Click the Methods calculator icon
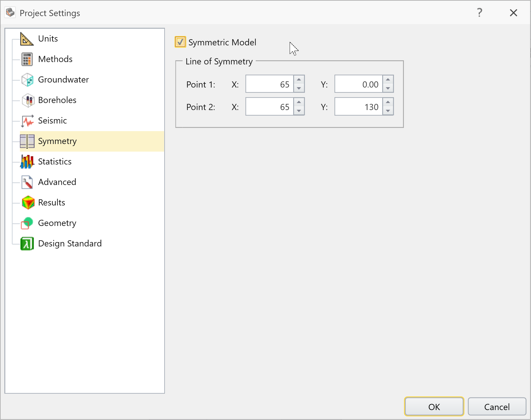The width and height of the screenshot is (531, 420). pyautogui.click(x=27, y=59)
